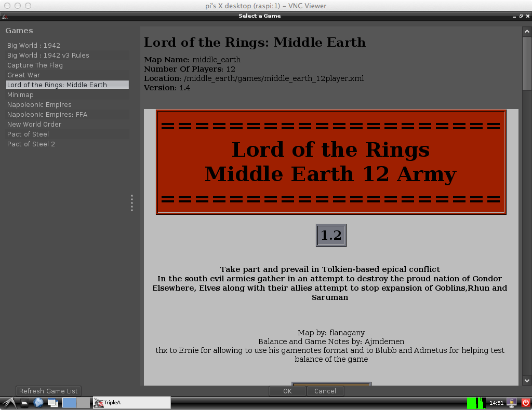Click the Games heading in the sidebar
The height and width of the screenshot is (410, 532).
[x=19, y=31]
